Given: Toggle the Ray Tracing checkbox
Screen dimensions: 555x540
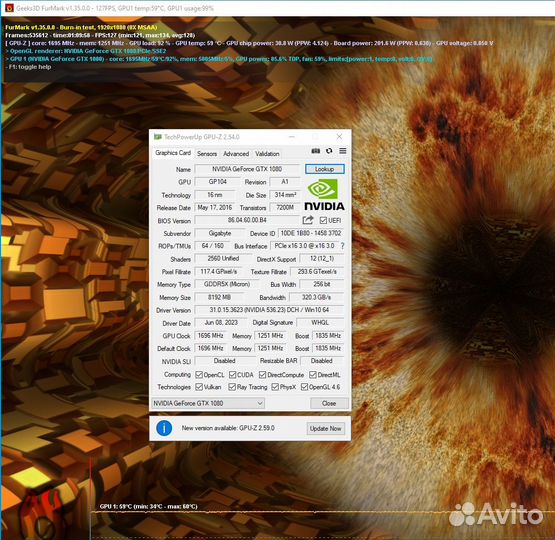Looking at the screenshot, I should pyautogui.click(x=232, y=387).
